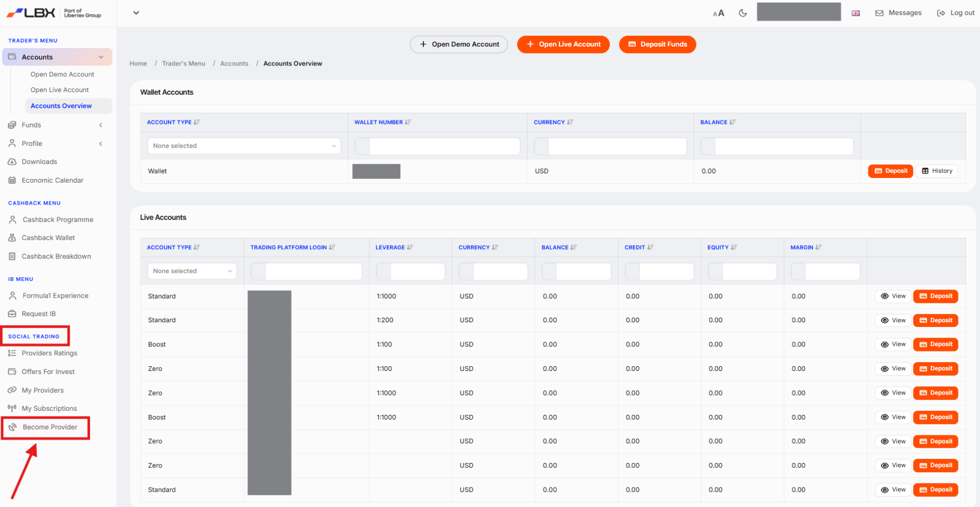Expand the top bar chevron dropdown
Image resolution: width=980 pixels, height=507 pixels.
pos(136,13)
